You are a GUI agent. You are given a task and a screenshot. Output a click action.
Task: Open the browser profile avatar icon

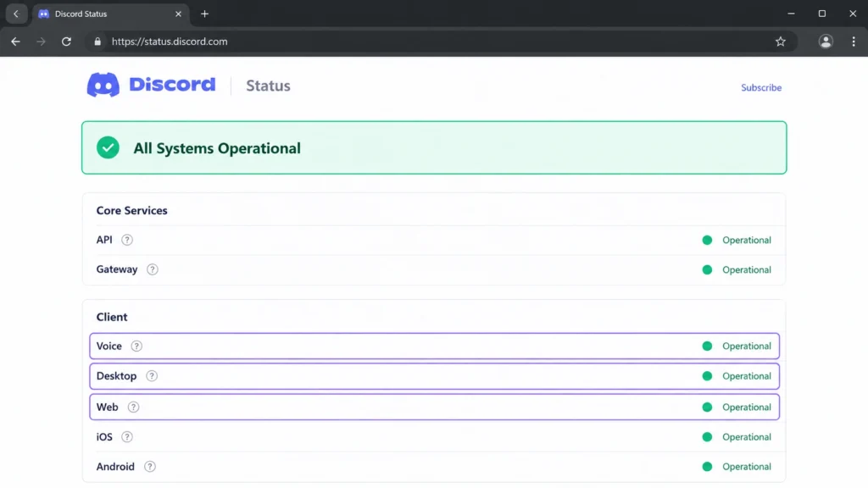tap(826, 42)
